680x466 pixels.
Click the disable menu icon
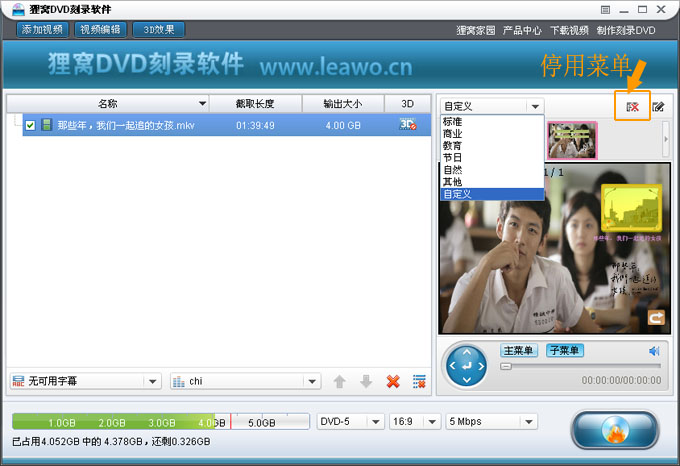point(632,107)
